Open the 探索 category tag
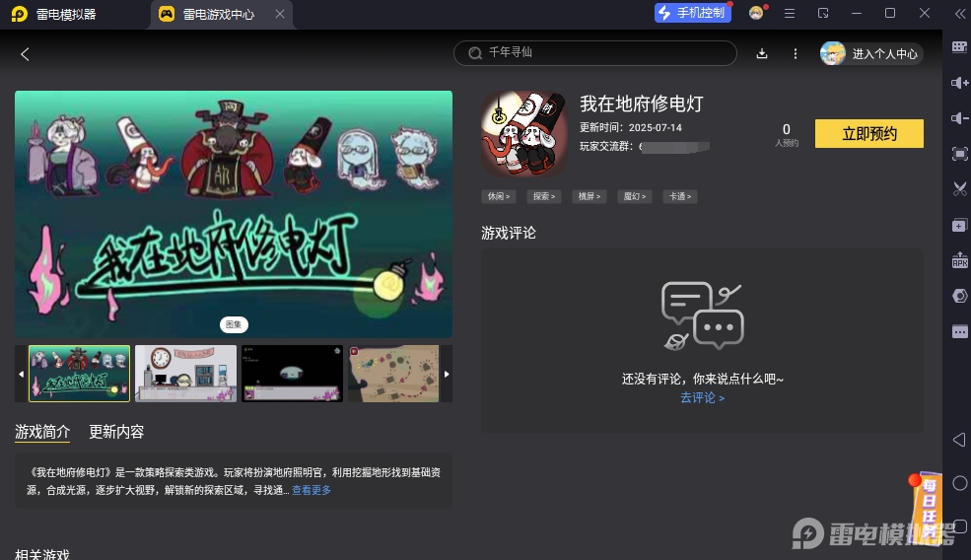 (x=544, y=196)
